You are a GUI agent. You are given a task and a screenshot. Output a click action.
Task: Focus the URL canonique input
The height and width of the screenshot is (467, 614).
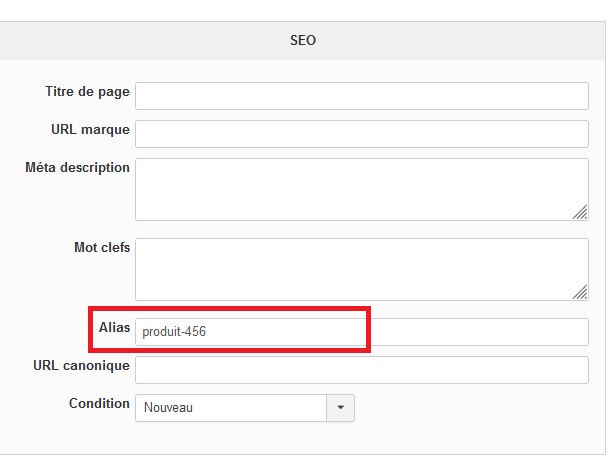pos(361,370)
